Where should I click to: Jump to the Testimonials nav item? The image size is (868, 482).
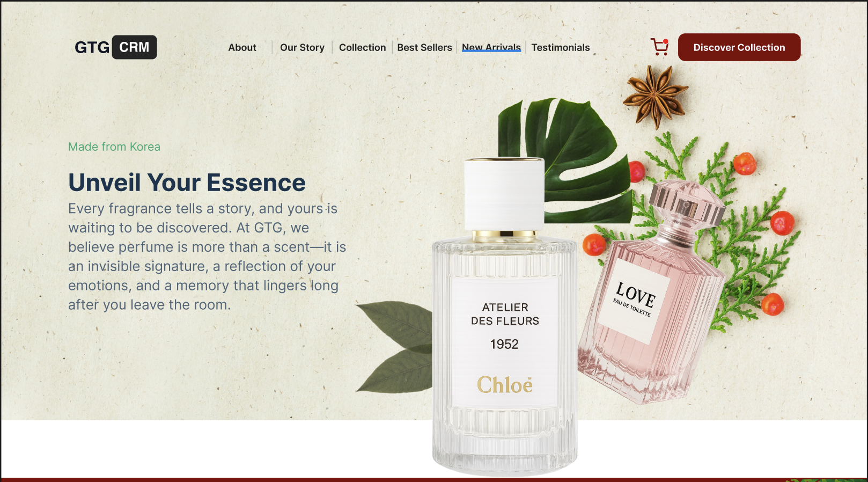tap(561, 47)
